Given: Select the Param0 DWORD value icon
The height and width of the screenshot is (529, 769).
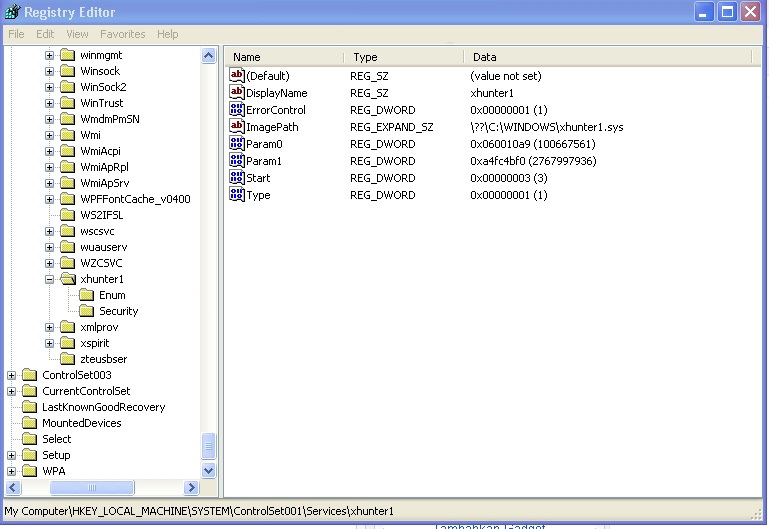Looking at the screenshot, I should click(x=237, y=144).
